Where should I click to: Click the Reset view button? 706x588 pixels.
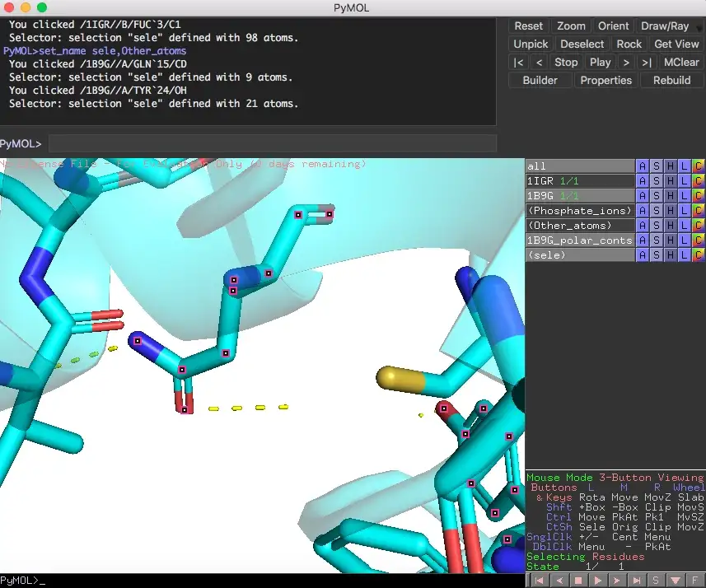528,26
